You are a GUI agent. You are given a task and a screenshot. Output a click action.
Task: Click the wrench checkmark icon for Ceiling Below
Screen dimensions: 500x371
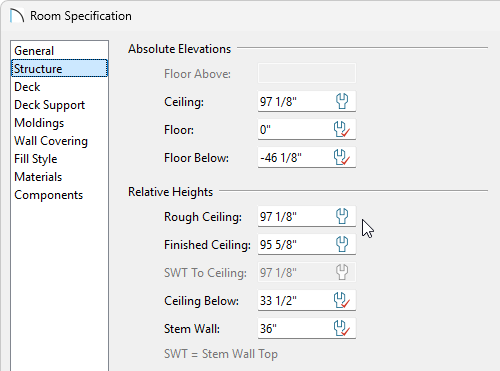click(x=342, y=300)
